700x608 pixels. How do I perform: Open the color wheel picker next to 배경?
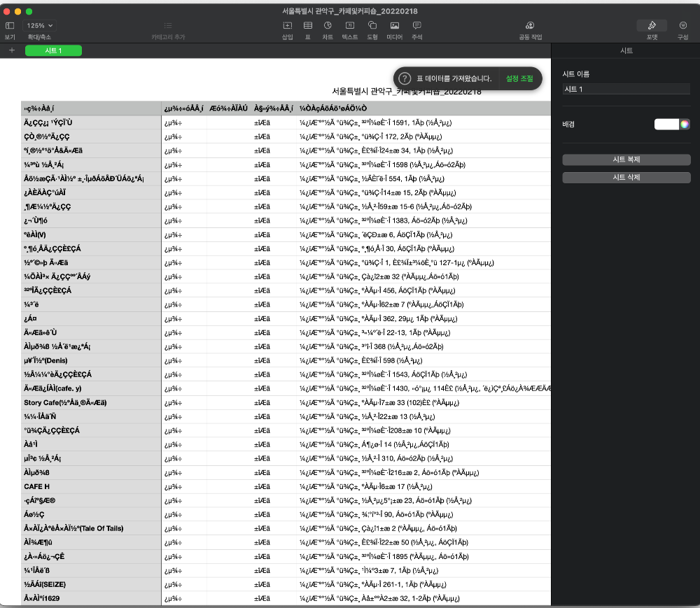pyautogui.click(x=685, y=124)
